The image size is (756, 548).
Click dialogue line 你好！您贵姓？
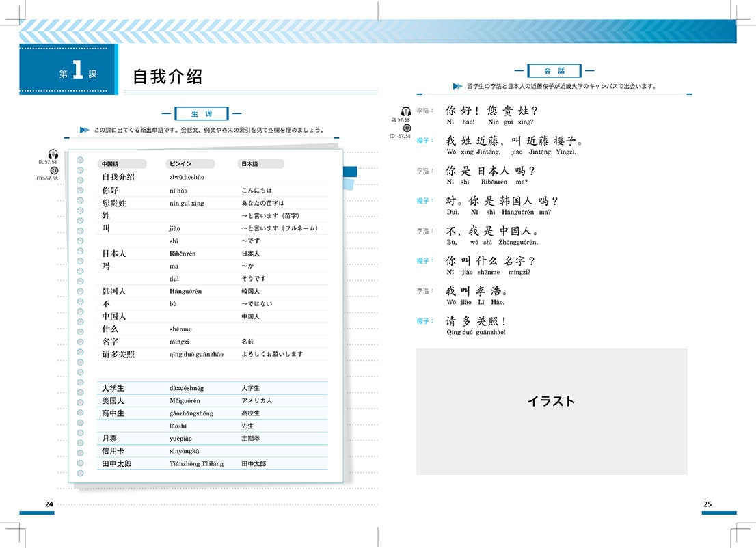click(491, 111)
